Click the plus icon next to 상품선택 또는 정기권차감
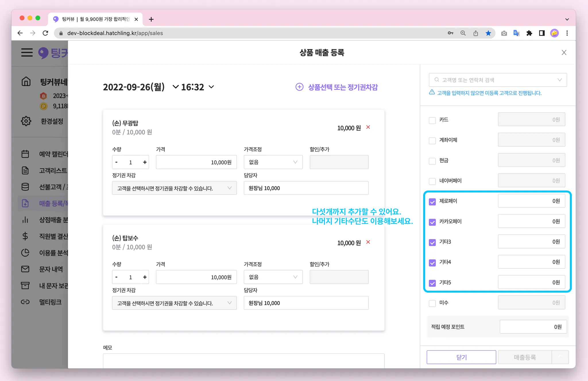This screenshot has width=588, height=381. coord(299,87)
